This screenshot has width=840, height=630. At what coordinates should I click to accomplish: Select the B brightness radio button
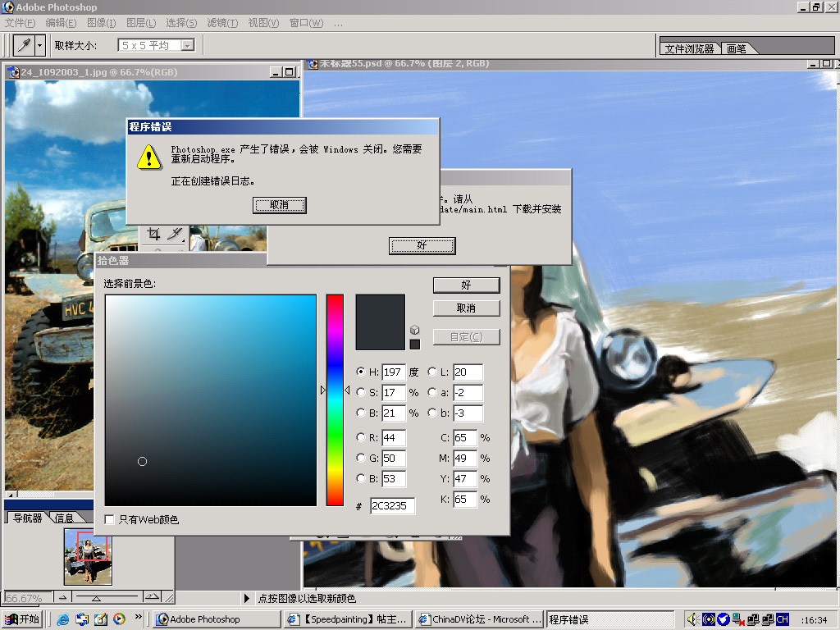point(361,413)
